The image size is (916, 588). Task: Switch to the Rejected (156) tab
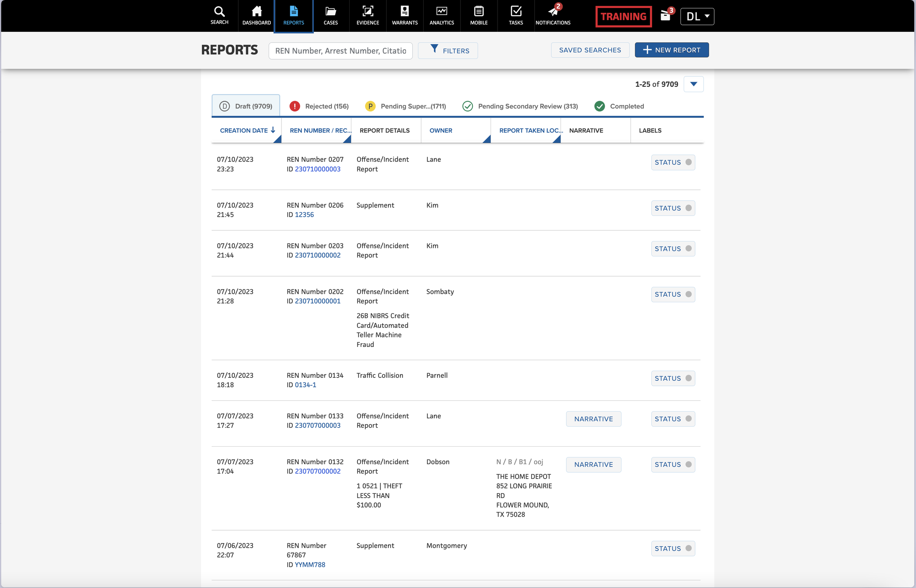tap(319, 106)
